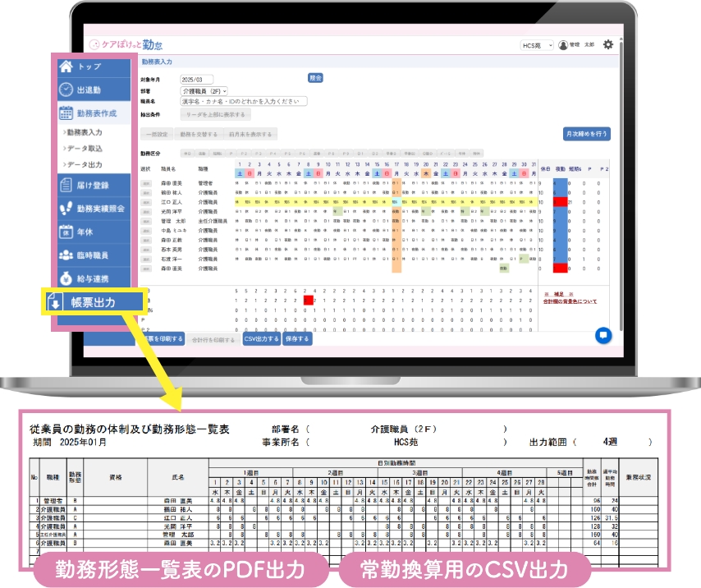Click the 給与連携 money-bag icon

click(x=66, y=278)
